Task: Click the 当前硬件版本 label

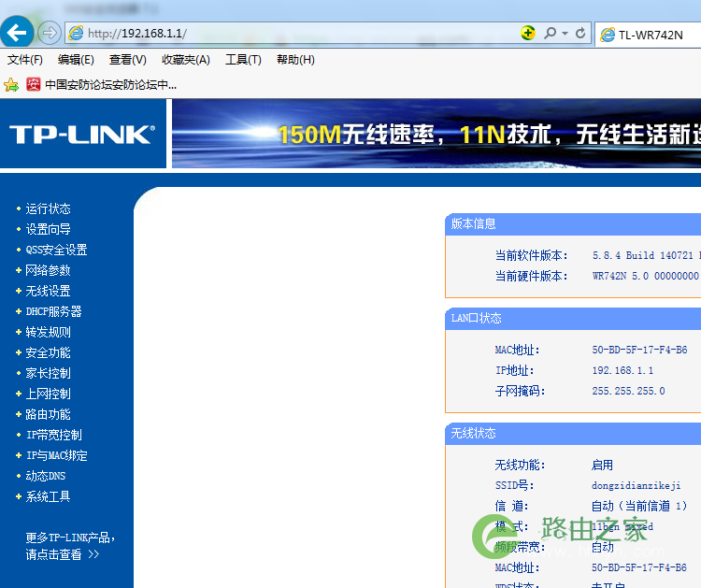Action: (531, 276)
